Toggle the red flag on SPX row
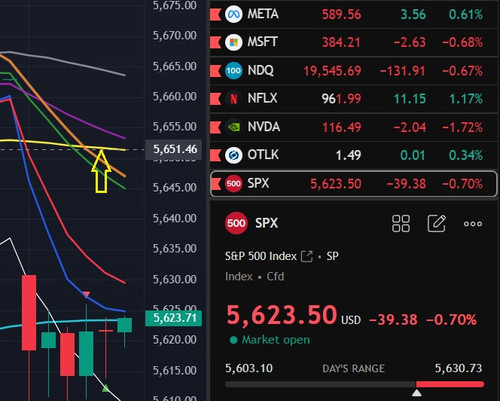 216,183
